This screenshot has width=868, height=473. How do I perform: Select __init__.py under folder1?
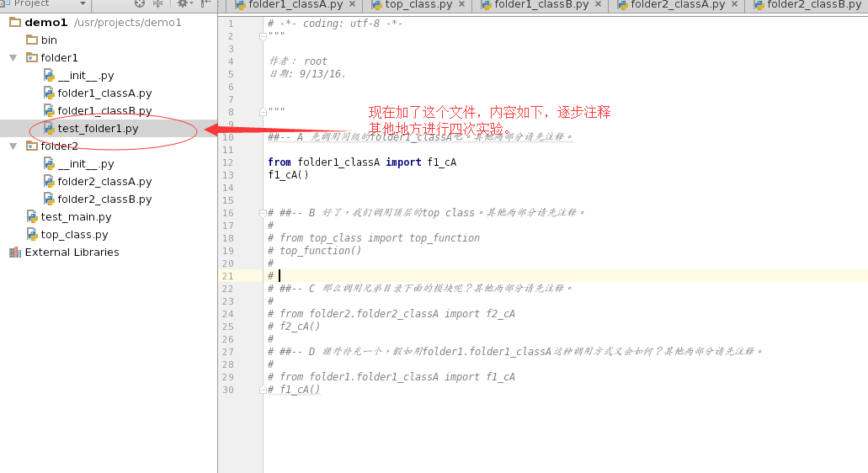point(78,75)
